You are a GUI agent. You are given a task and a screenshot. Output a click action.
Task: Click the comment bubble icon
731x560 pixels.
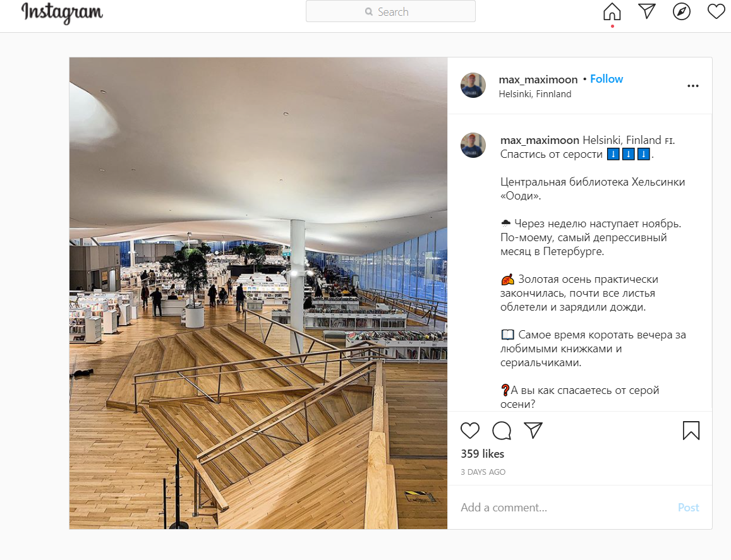tap(502, 431)
